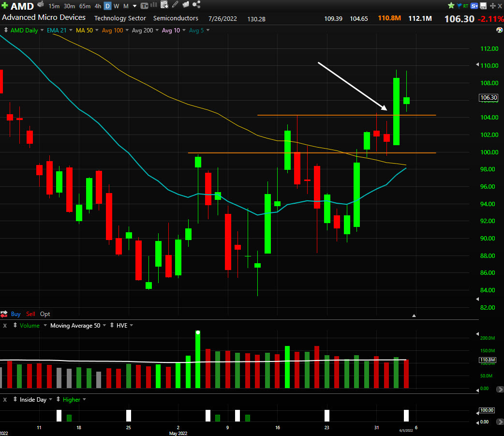Screen dimensions: 504x436
Task: Open the Higher dropdown arrow
Action: [x=84, y=399]
